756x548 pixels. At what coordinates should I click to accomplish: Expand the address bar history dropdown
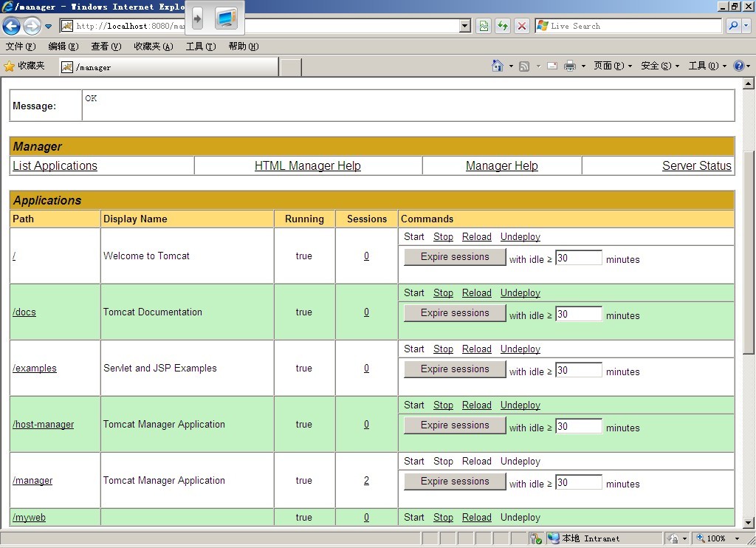coord(465,26)
